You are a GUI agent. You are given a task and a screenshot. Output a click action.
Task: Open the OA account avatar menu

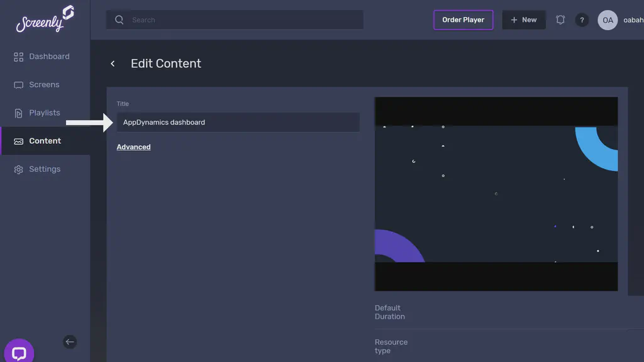pos(608,19)
